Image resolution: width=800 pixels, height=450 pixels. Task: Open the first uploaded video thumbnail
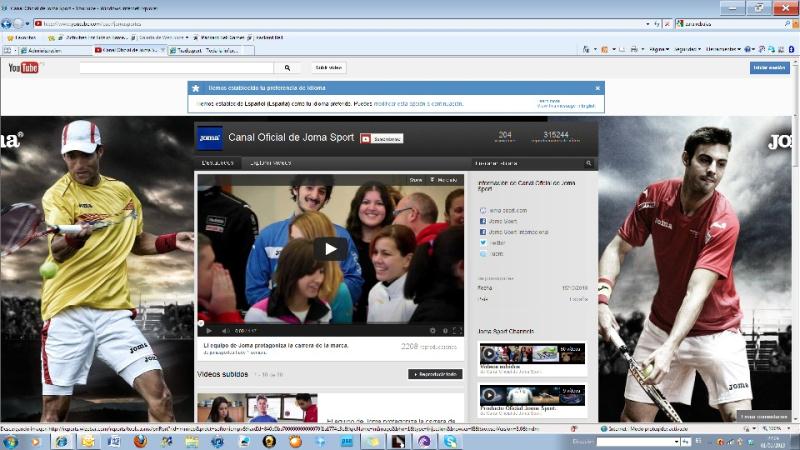[258, 407]
